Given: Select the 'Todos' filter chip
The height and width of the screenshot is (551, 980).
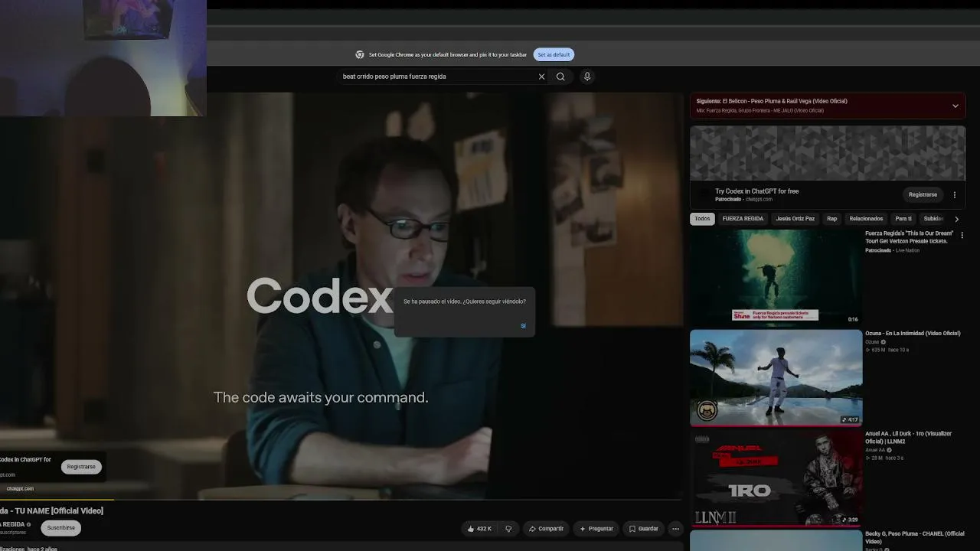Looking at the screenshot, I should coord(702,219).
